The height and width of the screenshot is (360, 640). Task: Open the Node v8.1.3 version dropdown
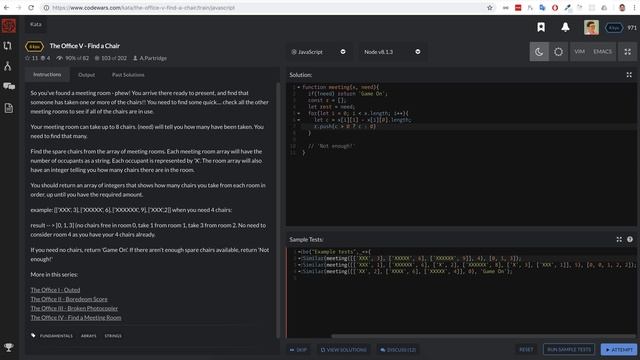point(392,52)
